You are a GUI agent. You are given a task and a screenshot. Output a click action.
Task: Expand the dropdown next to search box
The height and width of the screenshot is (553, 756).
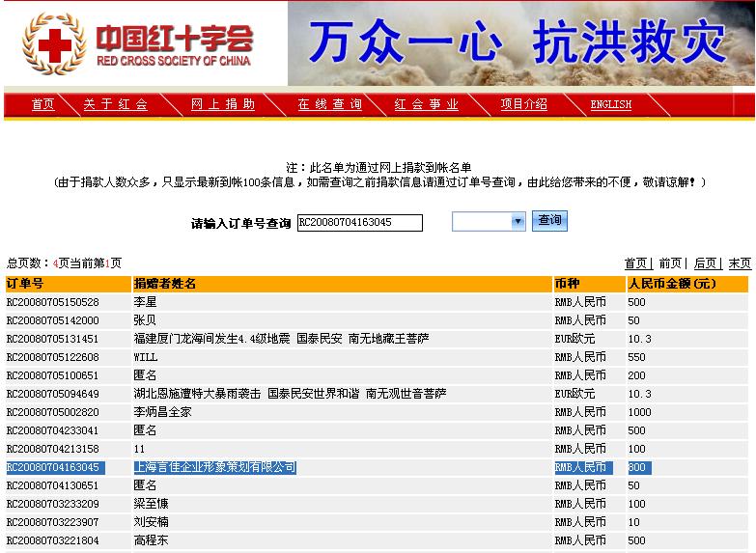click(x=518, y=222)
